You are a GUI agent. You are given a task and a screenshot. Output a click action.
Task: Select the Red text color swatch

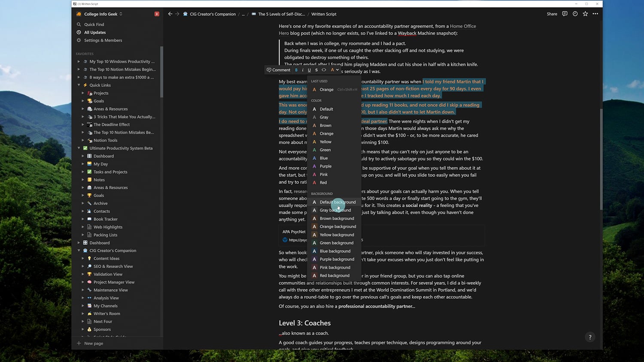tap(323, 182)
